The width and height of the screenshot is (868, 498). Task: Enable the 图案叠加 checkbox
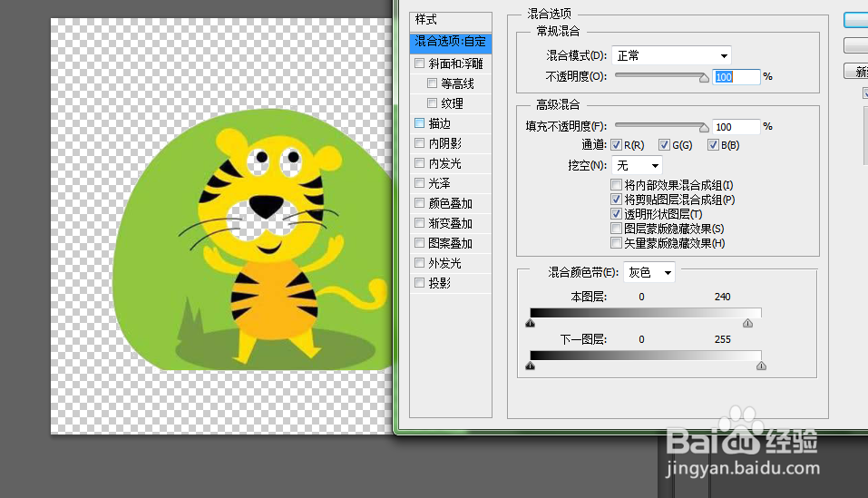[420, 242]
